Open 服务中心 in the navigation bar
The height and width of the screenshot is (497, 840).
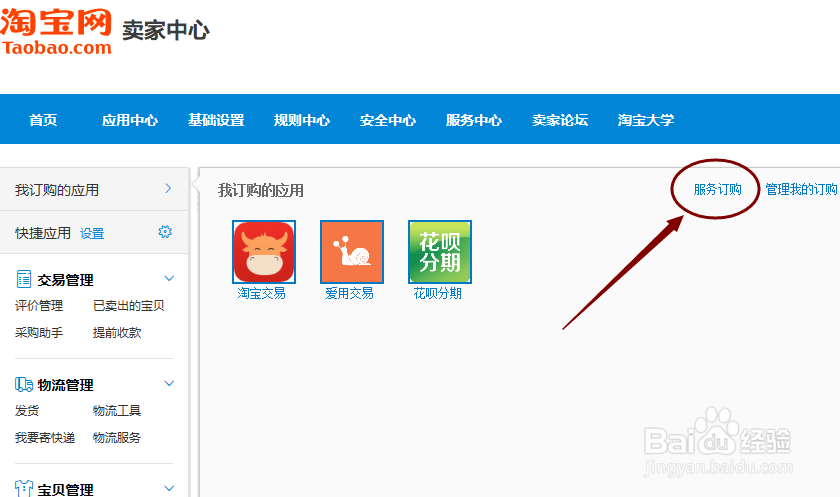click(474, 120)
